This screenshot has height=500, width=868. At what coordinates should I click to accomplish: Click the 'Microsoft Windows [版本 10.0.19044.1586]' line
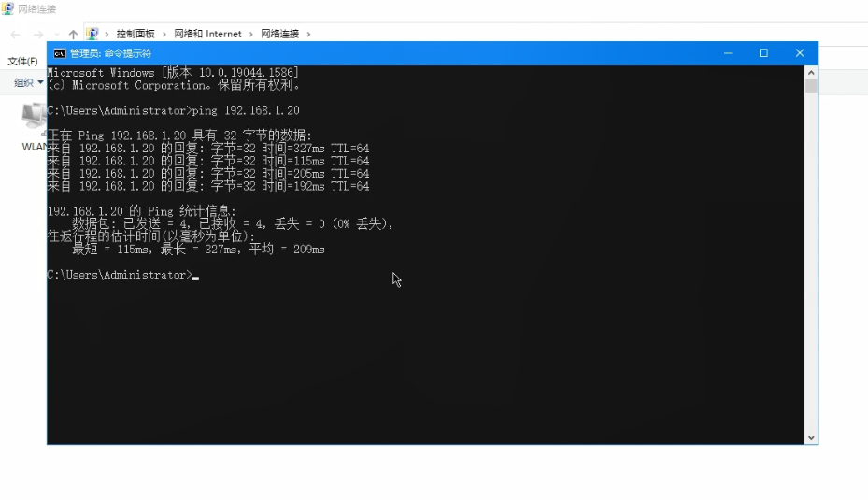click(173, 73)
